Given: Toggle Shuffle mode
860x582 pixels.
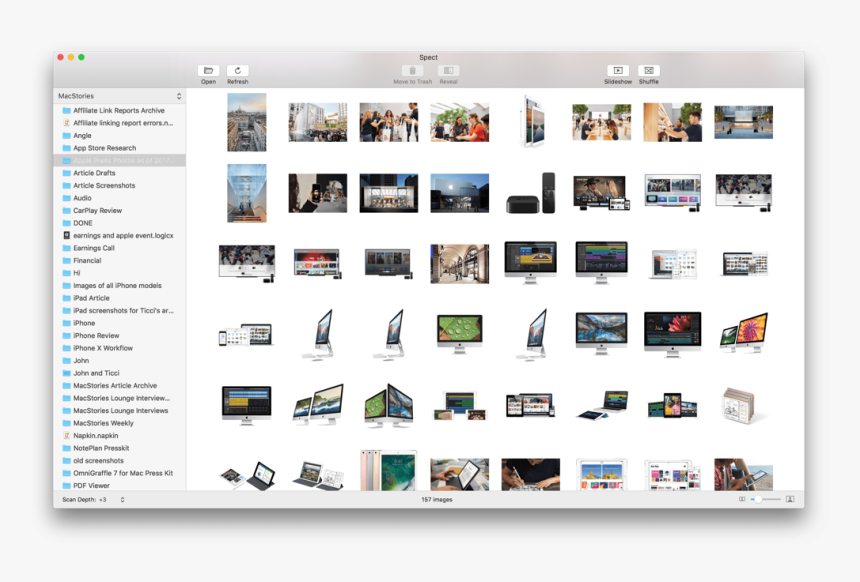Looking at the screenshot, I should [649, 71].
